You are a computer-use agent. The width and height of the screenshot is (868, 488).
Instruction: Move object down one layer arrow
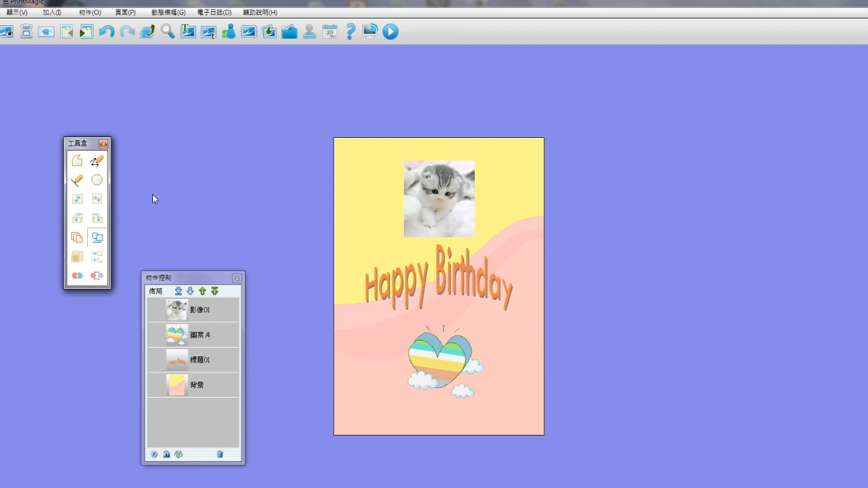(x=190, y=291)
